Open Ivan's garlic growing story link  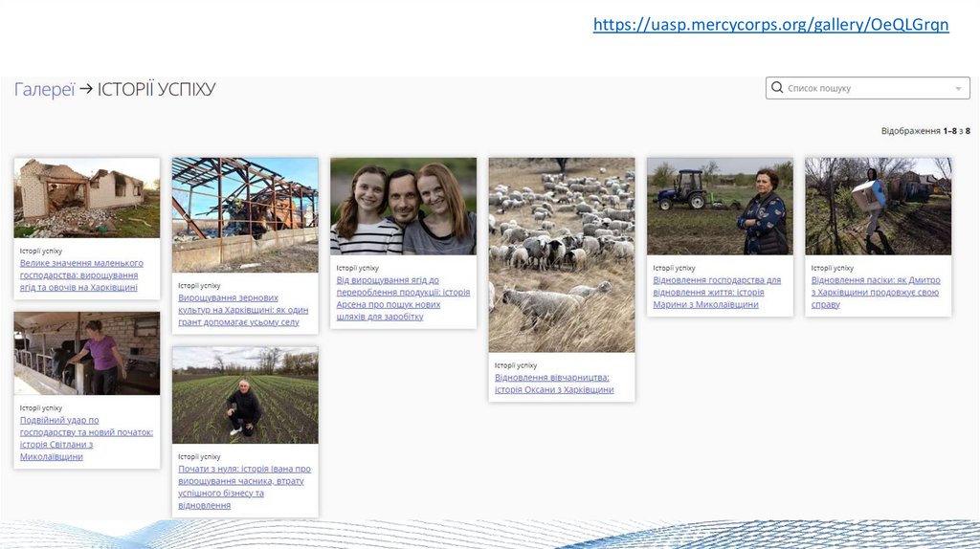(x=244, y=487)
